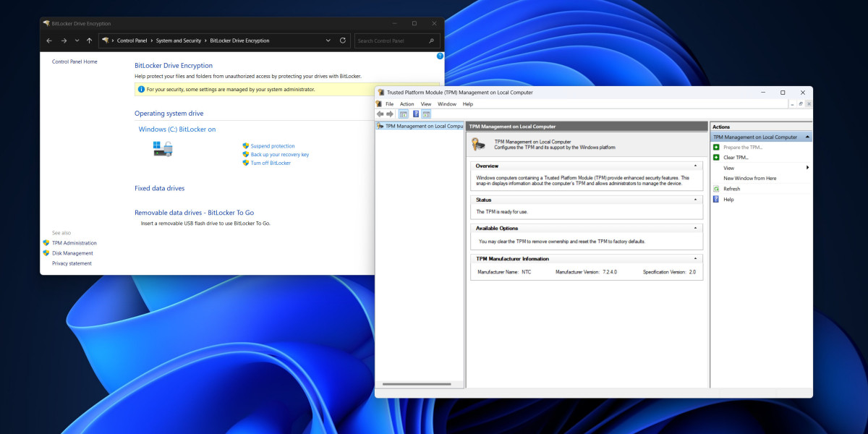
Task: Collapse the Overview section
Action: [696, 166]
